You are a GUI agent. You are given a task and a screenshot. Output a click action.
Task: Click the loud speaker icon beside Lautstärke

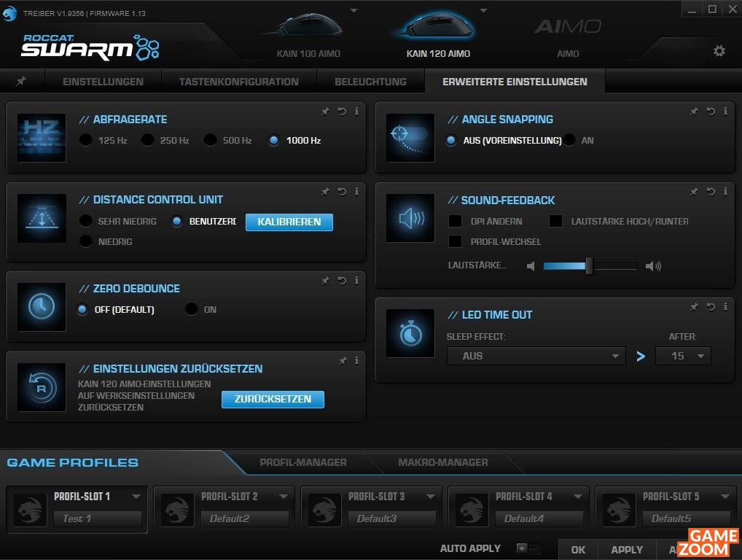tap(653, 266)
